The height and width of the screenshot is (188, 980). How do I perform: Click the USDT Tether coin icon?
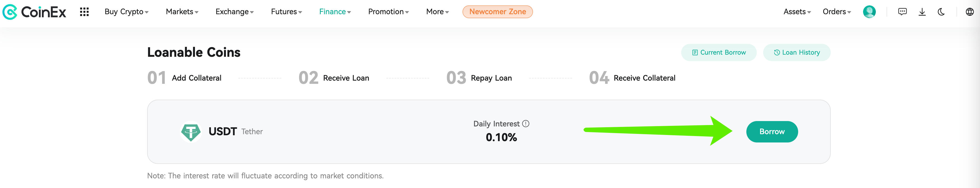(x=191, y=131)
